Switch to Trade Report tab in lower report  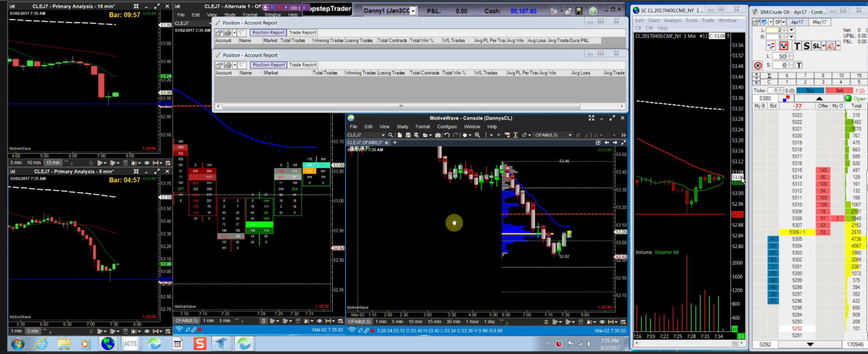pos(302,65)
